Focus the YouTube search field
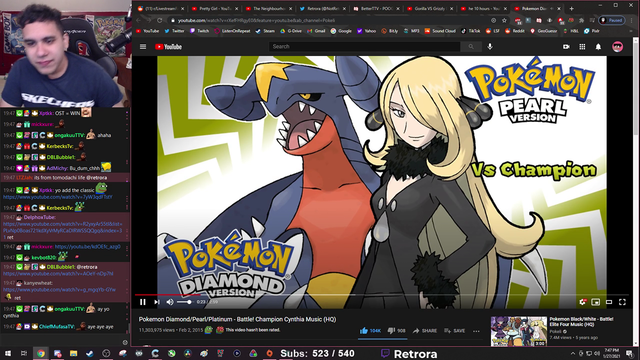640x360 pixels. point(364,47)
